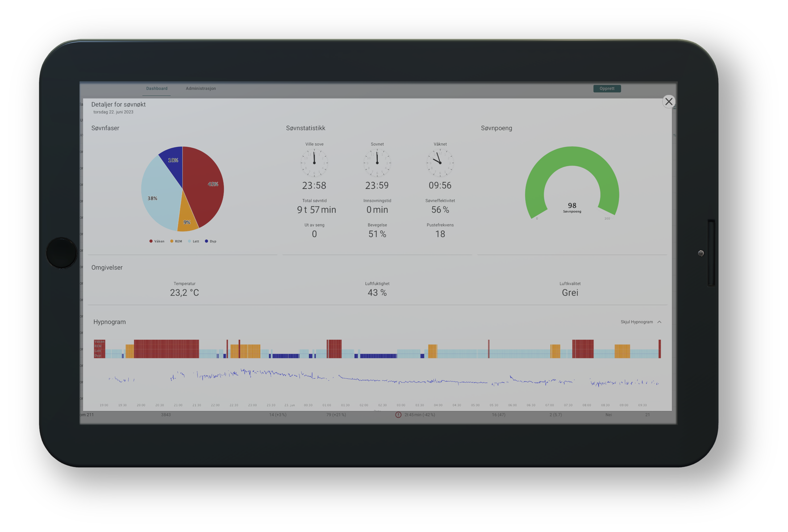This screenshot has height=532, width=788.
Task: Click the Nei cell in the background table
Action: click(x=608, y=415)
